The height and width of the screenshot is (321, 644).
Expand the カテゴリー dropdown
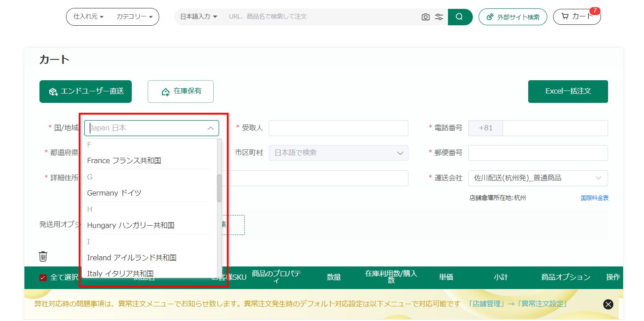tap(134, 17)
